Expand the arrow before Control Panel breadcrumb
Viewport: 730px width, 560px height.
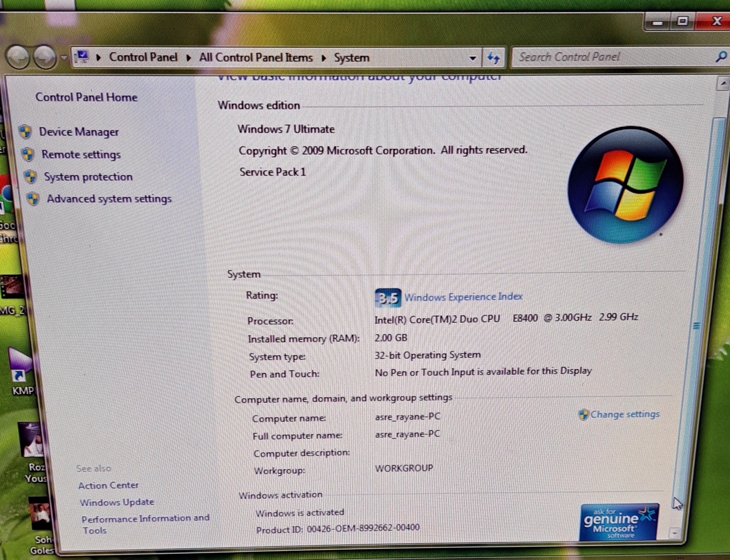[x=99, y=58]
